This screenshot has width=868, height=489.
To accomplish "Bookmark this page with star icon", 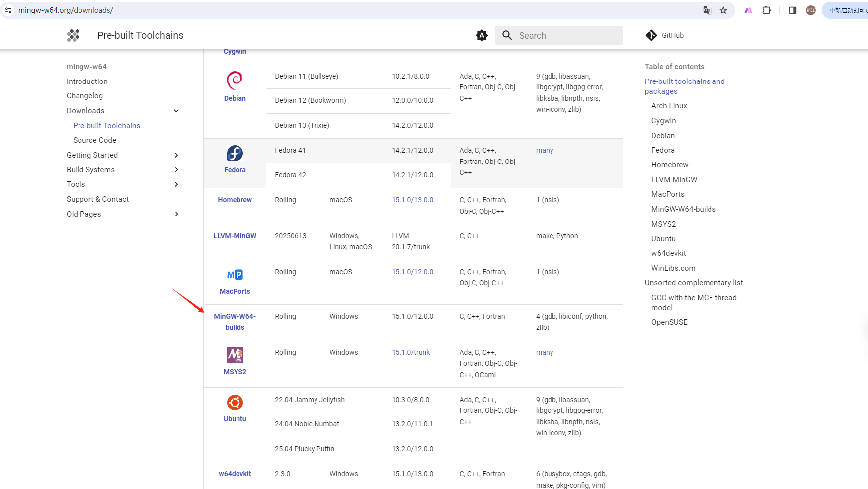I will pos(723,10).
